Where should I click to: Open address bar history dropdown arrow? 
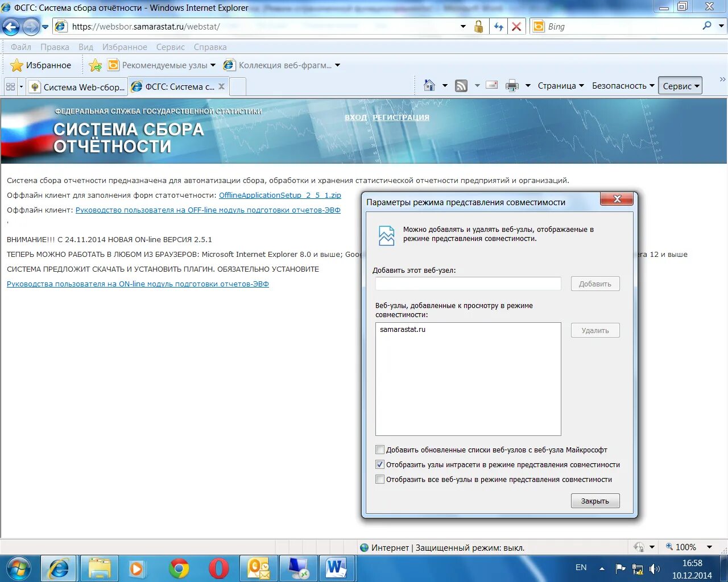463,26
